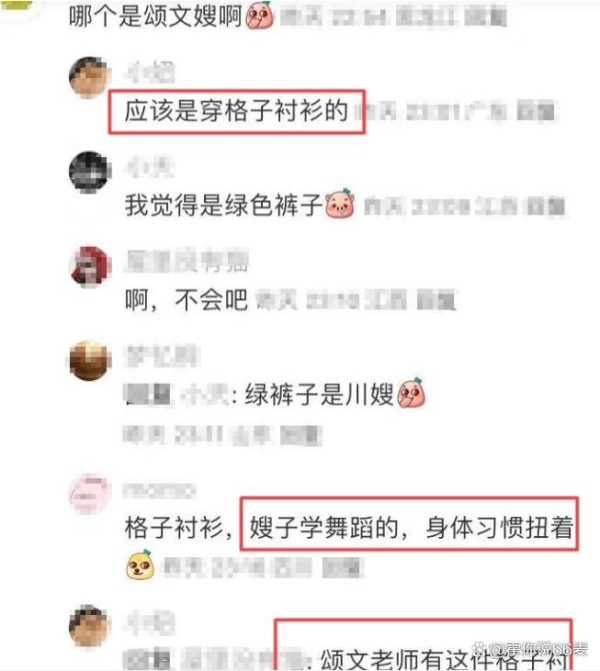The image size is (600, 671).
Task: Select the top comment 哪个是颂文嫂啊
Action: click(156, 16)
